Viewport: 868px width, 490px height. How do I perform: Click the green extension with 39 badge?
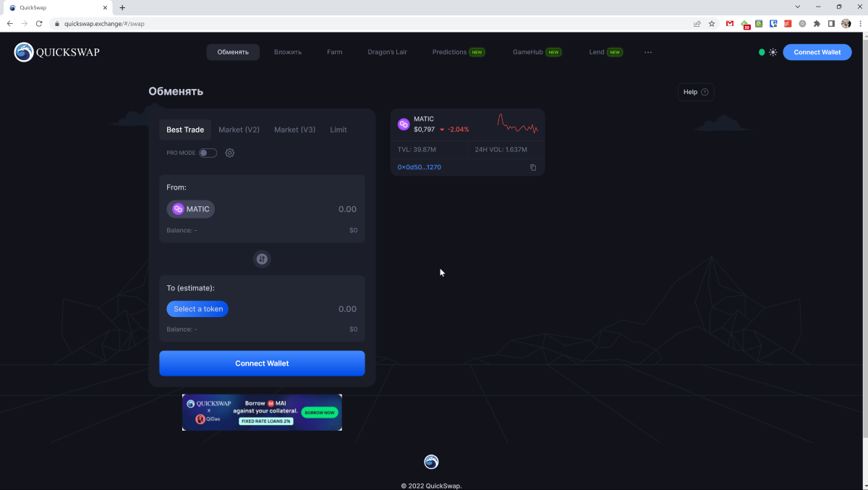coord(746,25)
